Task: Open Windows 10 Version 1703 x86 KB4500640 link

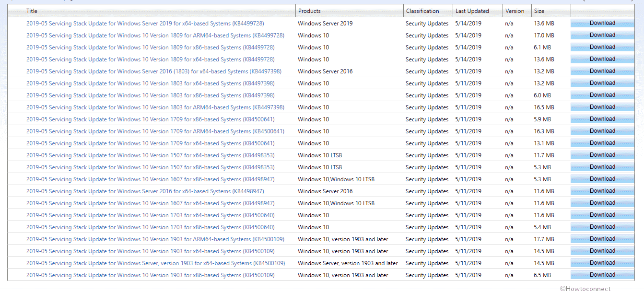Action: point(151,227)
